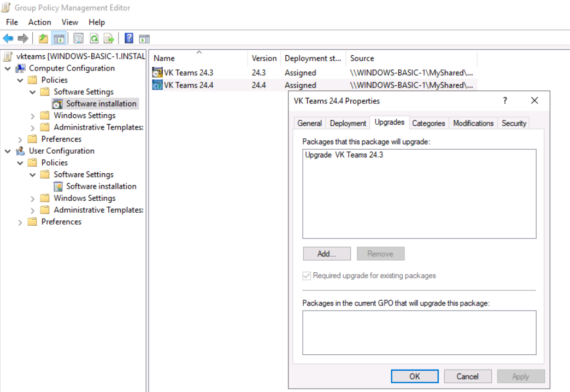This screenshot has width=570, height=392.
Task: Sort packages by the Version column header
Action: pyautogui.click(x=264, y=58)
